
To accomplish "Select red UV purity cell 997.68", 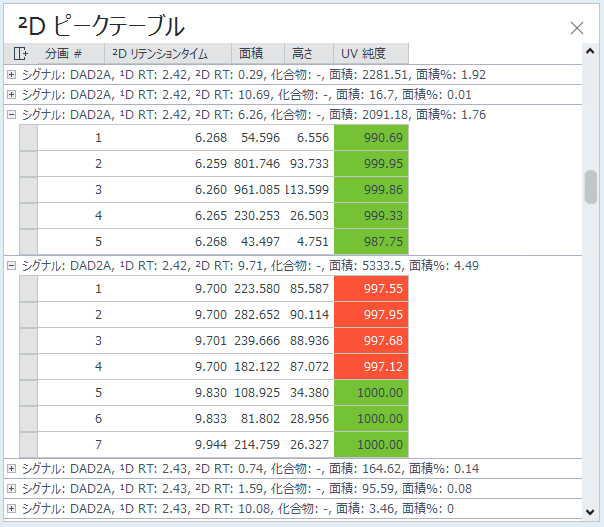I will (371, 341).
